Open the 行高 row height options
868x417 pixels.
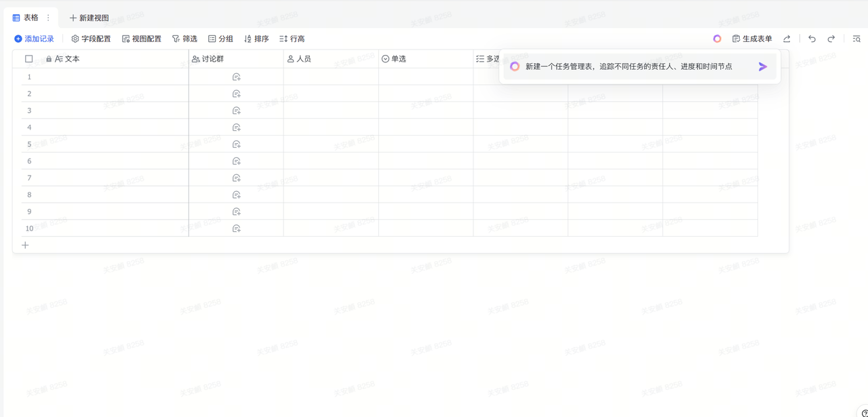click(292, 39)
